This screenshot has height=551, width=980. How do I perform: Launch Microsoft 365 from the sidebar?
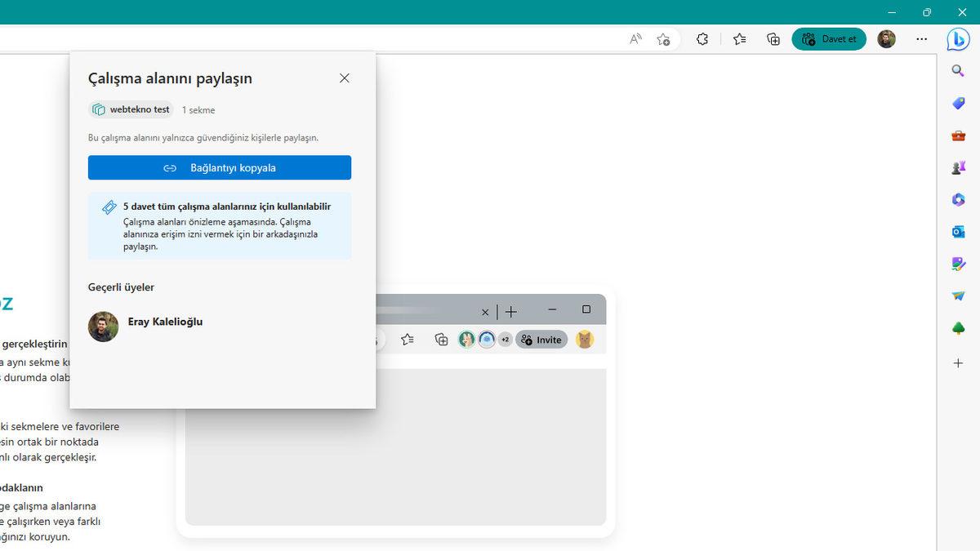tap(957, 200)
